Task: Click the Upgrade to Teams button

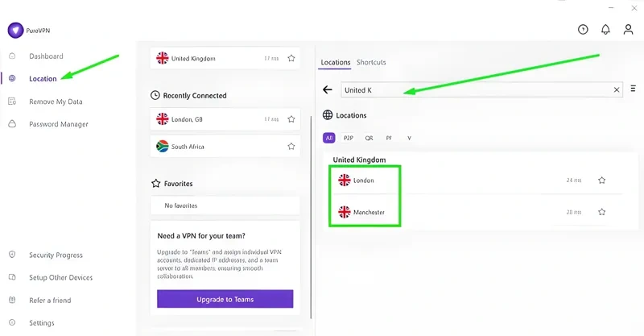Action: pyautogui.click(x=225, y=299)
